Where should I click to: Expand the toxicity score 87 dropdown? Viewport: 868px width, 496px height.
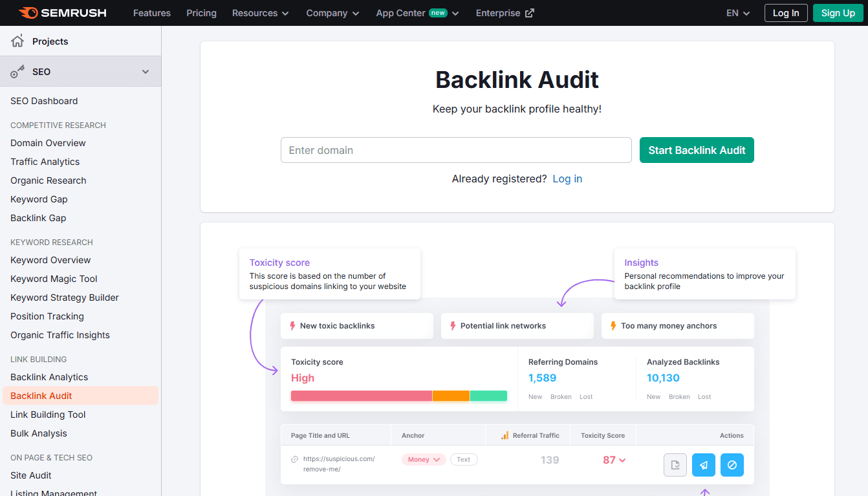pyautogui.click(x=614, y=460)
